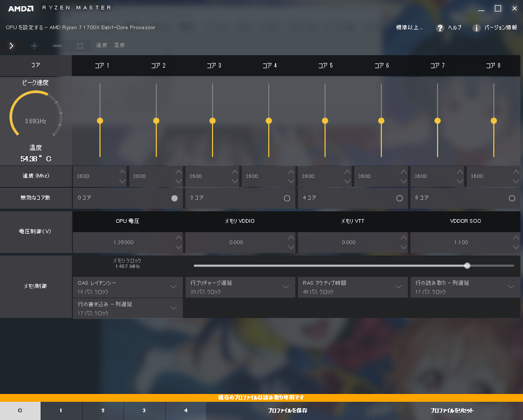The height and width of the screenshot is (420, 523).
Task: Select 2 コア disabled cores radio
Action: pyautogui.click(x=287, y=198)
